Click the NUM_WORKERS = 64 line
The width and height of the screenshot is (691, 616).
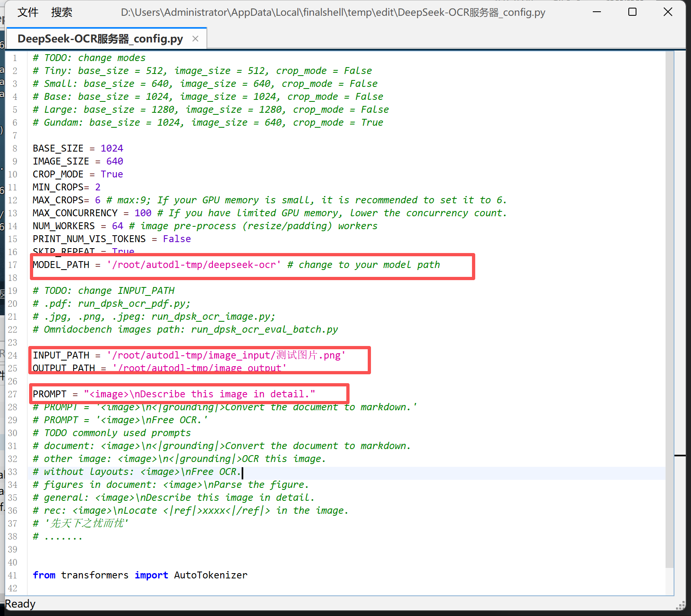click(205, 226)
